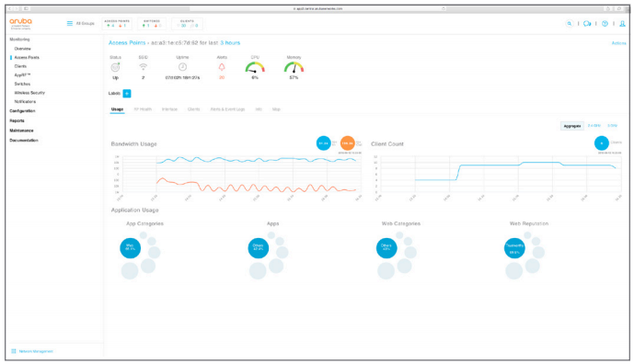
Task: Open the Clients tab under Labels
Action: 193,109
